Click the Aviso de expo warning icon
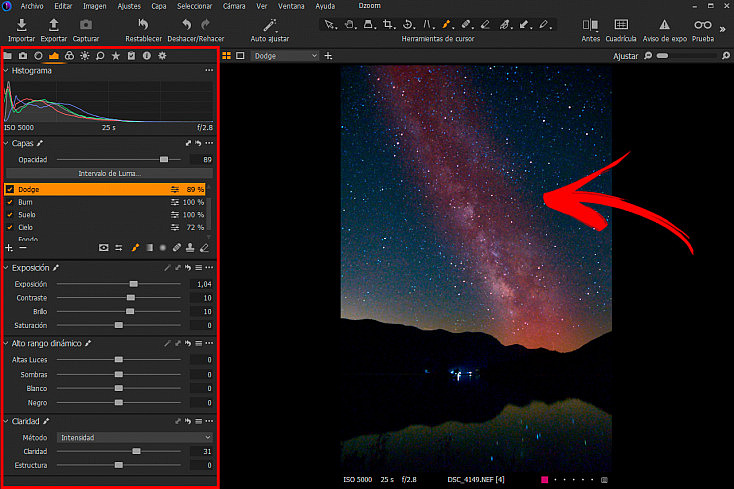Screen dimensions: 734x489 pyautogui.click(x=664, y=25)
